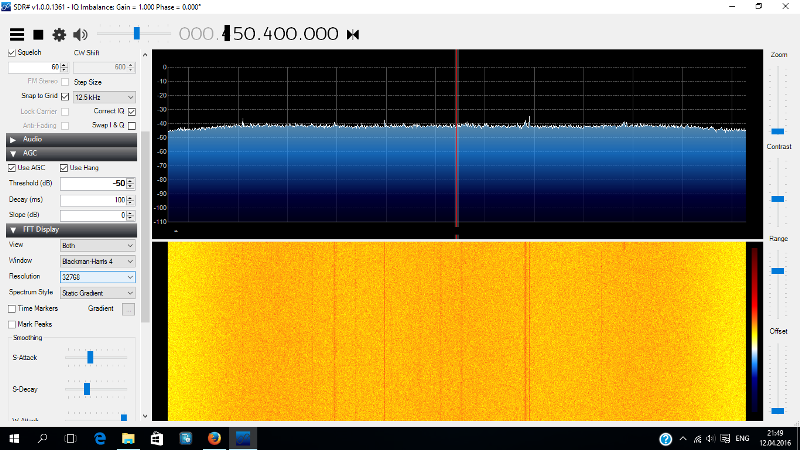Mute audio with the speaker icon
The height and width of the screenshot is (450, 800).
(x=80, y=35)
